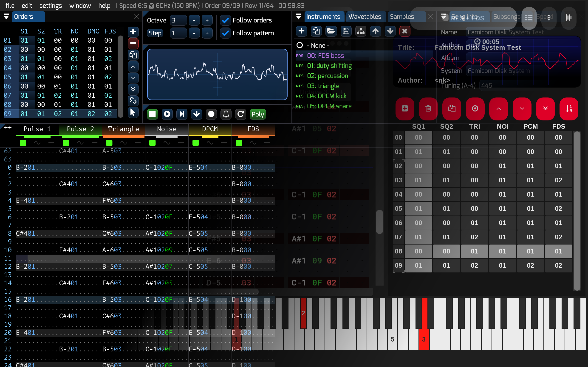Stop playback with the stop icon
The image size is (588, 367).
[152, 114]
